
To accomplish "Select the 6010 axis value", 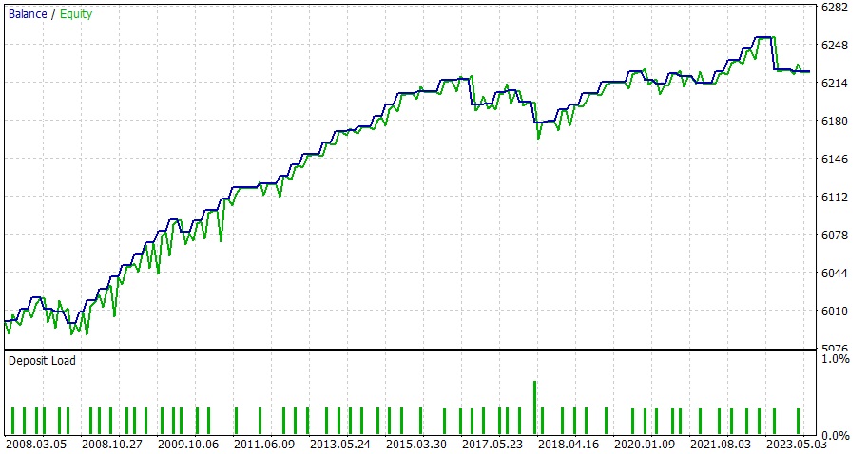I will coord(834,312).
